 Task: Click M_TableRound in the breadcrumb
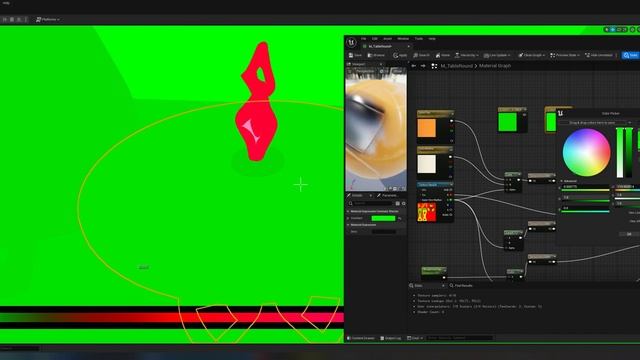pyautogui.click(x=456, y=66)
